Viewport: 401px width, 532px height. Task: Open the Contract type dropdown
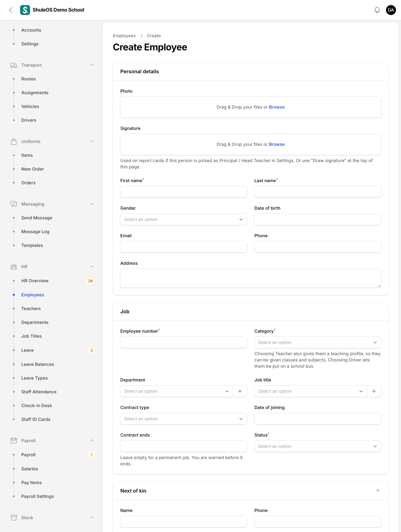(x=184, y=419)
